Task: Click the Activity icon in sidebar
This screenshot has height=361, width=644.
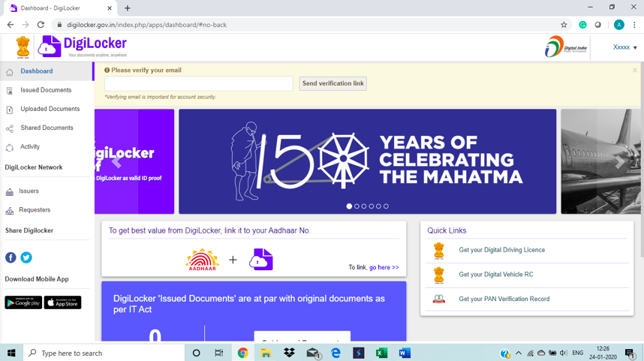Action: click(x=10, y=147)
